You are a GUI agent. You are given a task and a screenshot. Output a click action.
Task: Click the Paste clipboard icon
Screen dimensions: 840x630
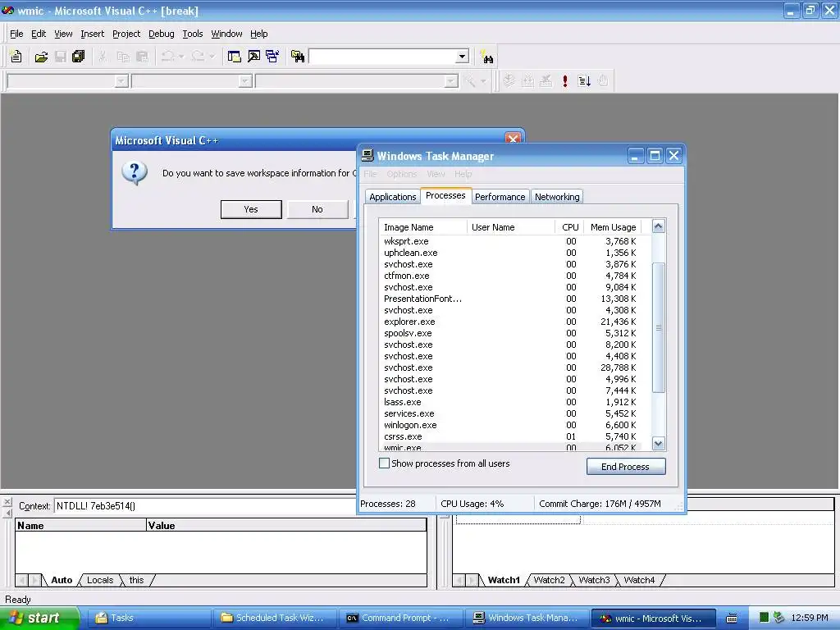tap(142, 57)
